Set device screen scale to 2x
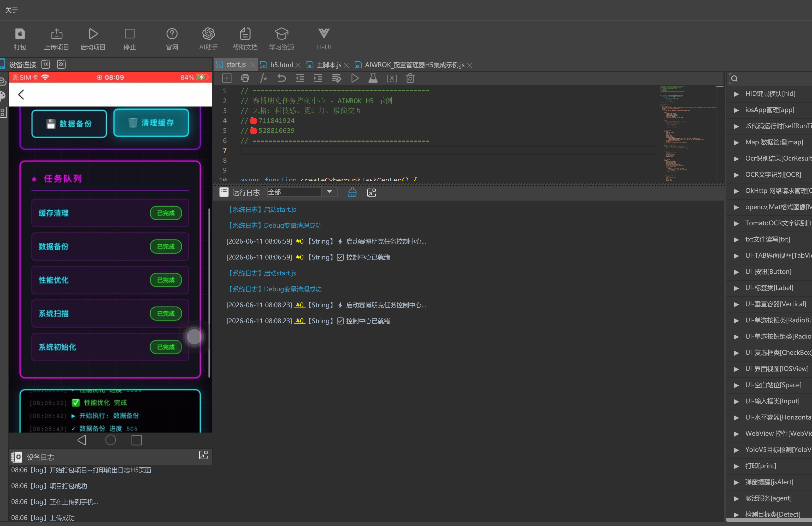The width and height of the screenshot is (812, 526). coord(61,64)
